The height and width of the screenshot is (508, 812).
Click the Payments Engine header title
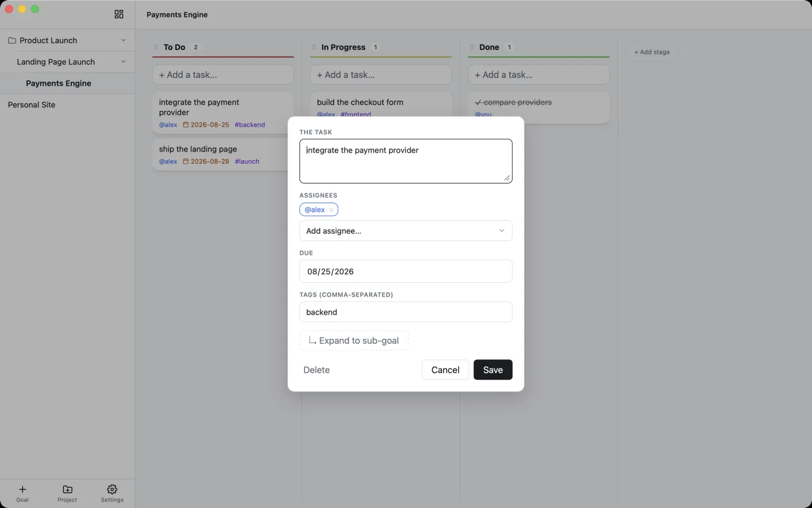pos(177,15)
